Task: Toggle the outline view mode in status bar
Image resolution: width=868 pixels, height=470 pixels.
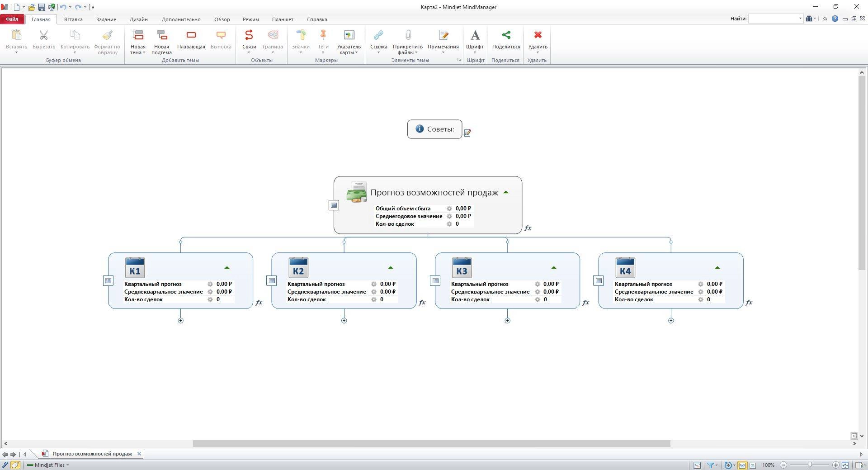Action: click(x=752, y=465)
